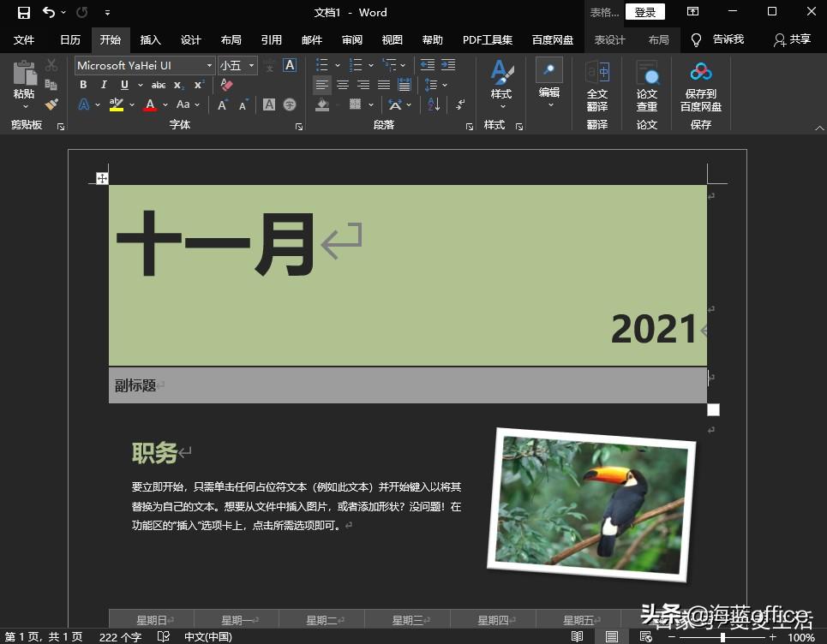
Task: Click the Format Painter brush icon
Action: click(51, 104)
